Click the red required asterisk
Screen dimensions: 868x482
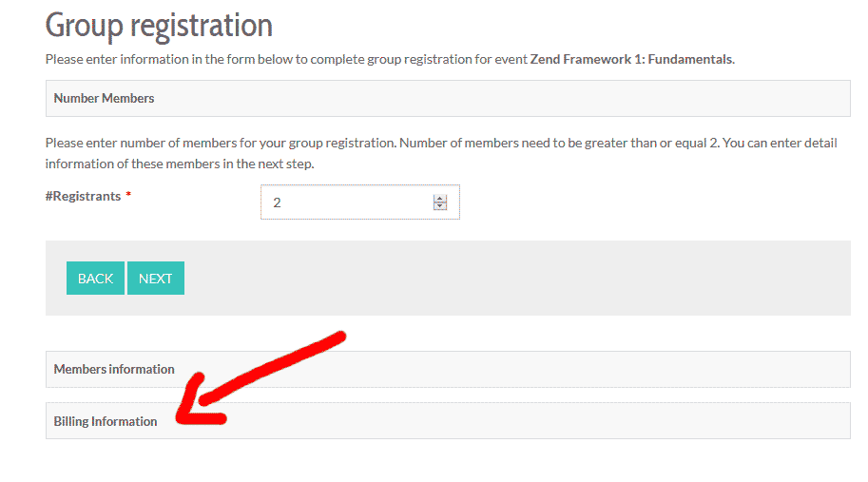(x=128, y=196)
